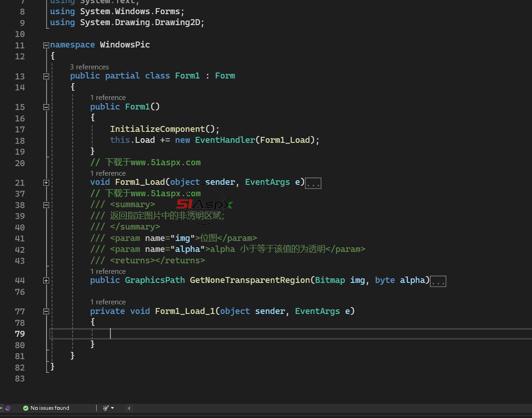Open the 3 references CodeLens link
Viewport: 532px width, 418px height.
click(89, 67)
